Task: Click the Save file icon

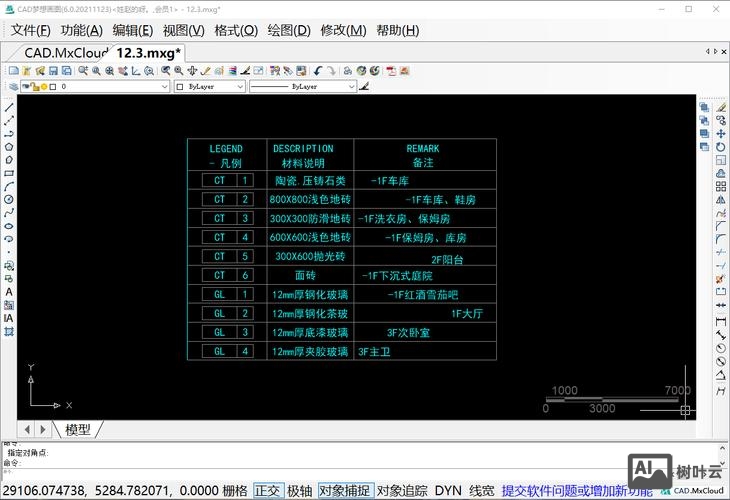Action: [x=53, y=71]
